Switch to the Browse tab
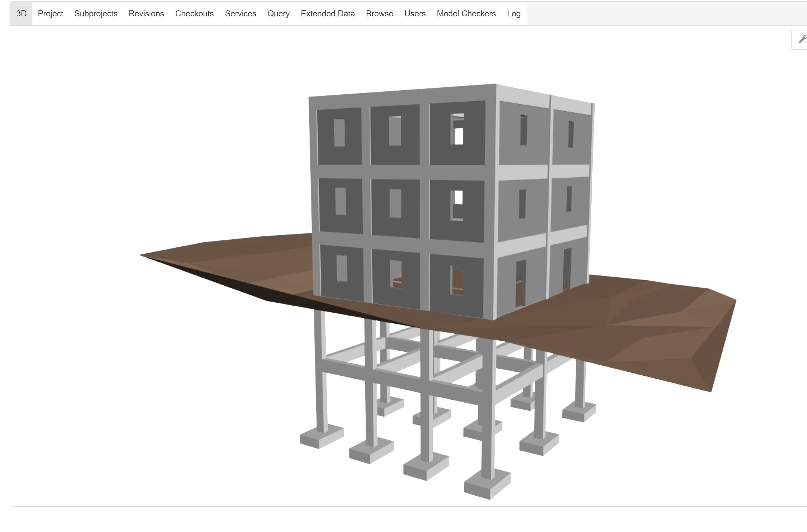Screen dimensions: 807x532 (379, 13)
